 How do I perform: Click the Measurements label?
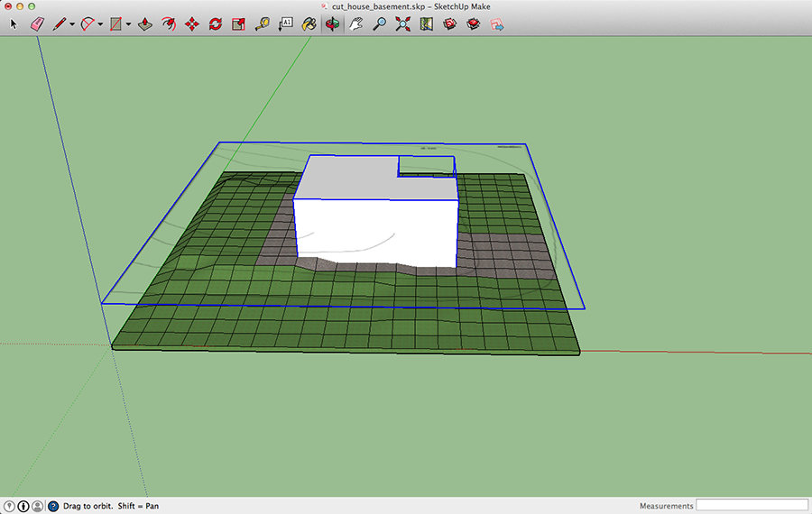tap(666, 506)
